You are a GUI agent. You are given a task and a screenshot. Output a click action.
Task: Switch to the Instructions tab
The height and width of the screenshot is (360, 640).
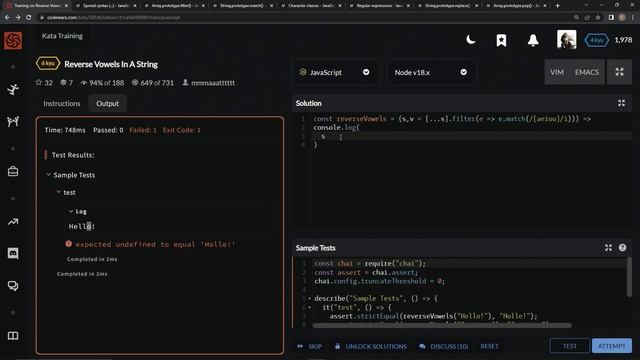click(x=62, y=104)
